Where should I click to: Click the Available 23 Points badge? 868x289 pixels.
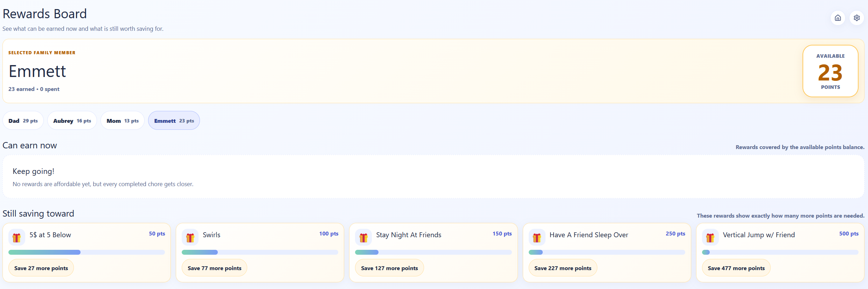830,71
